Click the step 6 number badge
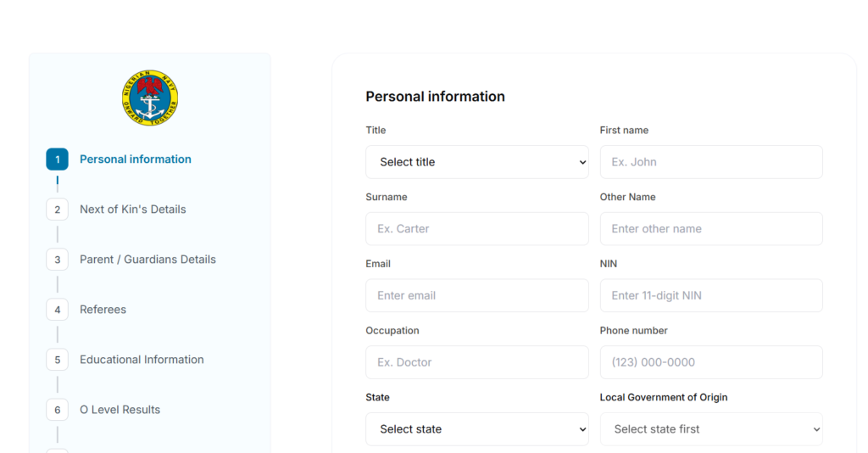 pyautogui.click(x=58, y=410)
